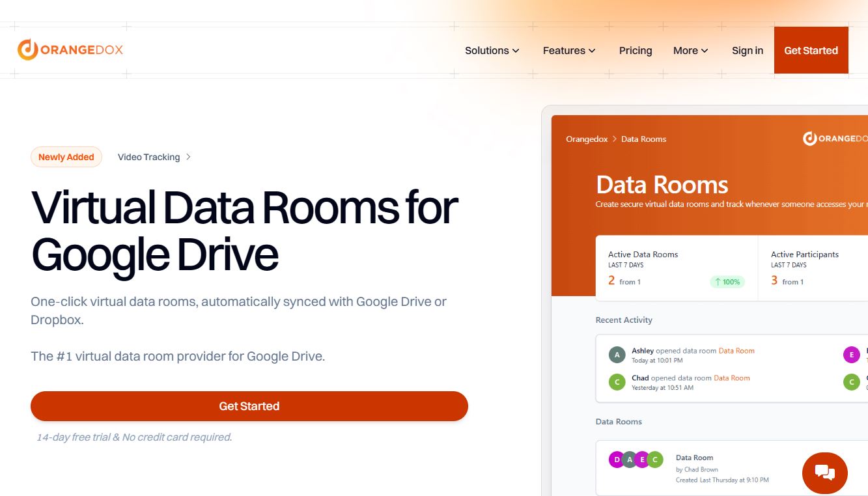Open the Data Rooms breadcrumb item
This screenshot has width=868, height=496.
[643, 139]
